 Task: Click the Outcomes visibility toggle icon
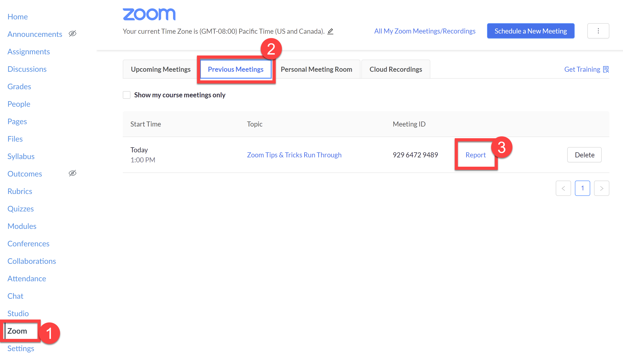pyautogui.click(x=72, y=173)
